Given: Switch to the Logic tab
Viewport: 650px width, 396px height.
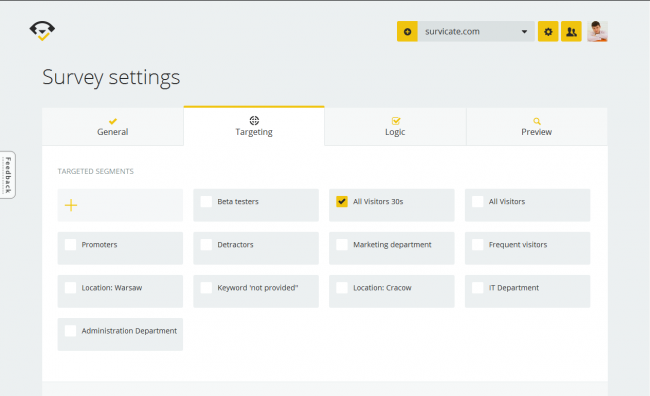Looking at the screenshot, I should [x=395, y=126].
